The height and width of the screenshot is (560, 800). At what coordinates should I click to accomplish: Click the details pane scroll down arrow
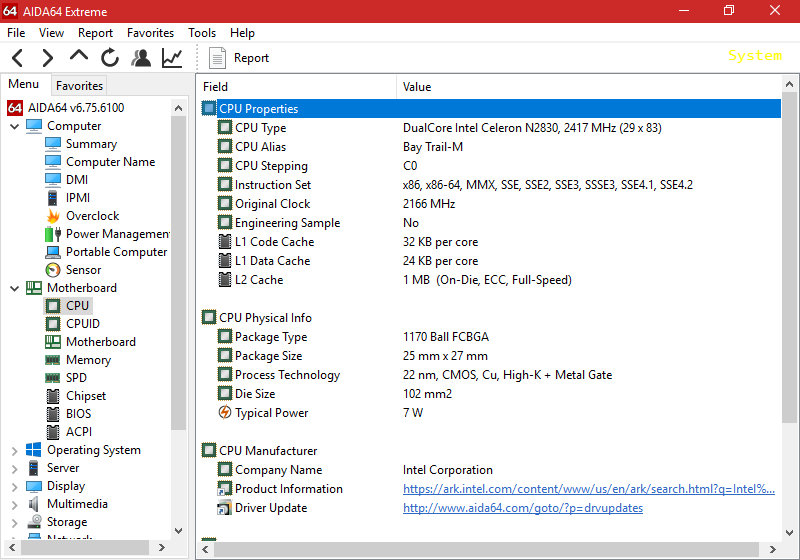789,533
